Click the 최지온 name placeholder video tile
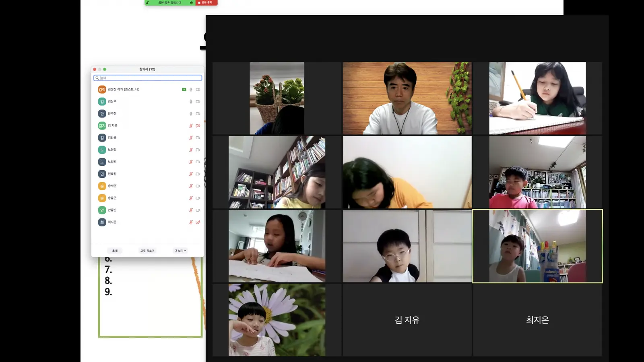 tap(537, 320)
